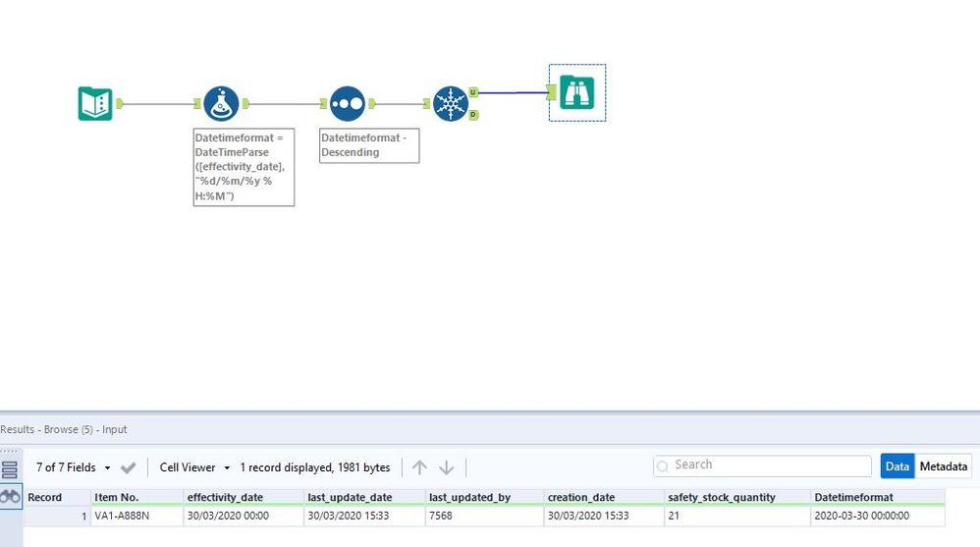Select the 7568 cell
This screenshot has height=547, width=980.
[484, 516]
